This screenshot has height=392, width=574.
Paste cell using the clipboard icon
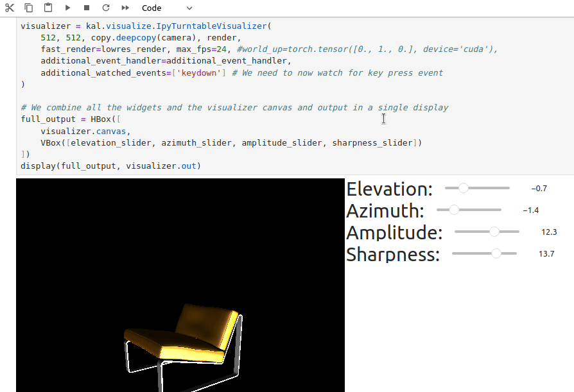coord(48,8)
